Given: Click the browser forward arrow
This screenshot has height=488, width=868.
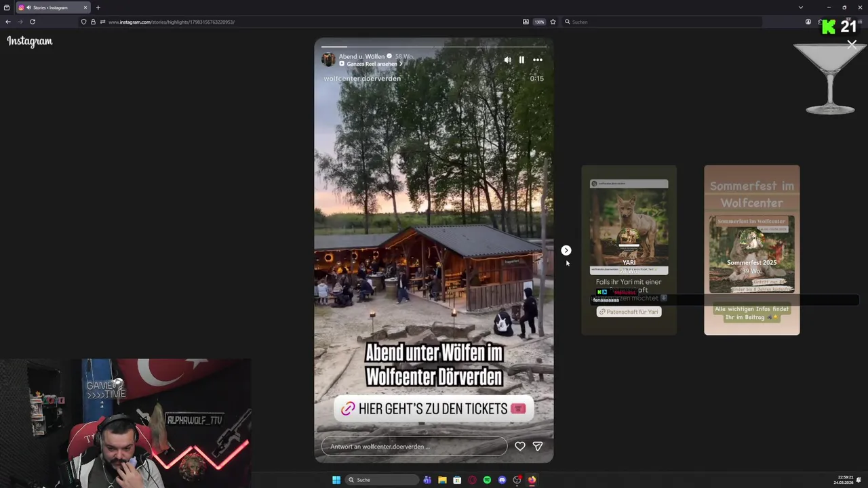Looking at the screenshot, I should pyautogui.click(x=20, y=22).
